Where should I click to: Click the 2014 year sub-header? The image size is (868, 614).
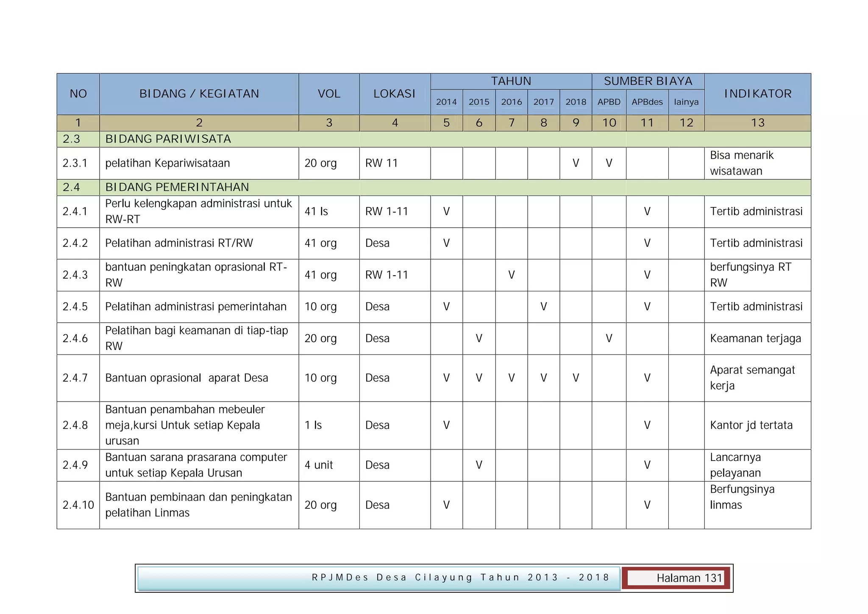446,102
